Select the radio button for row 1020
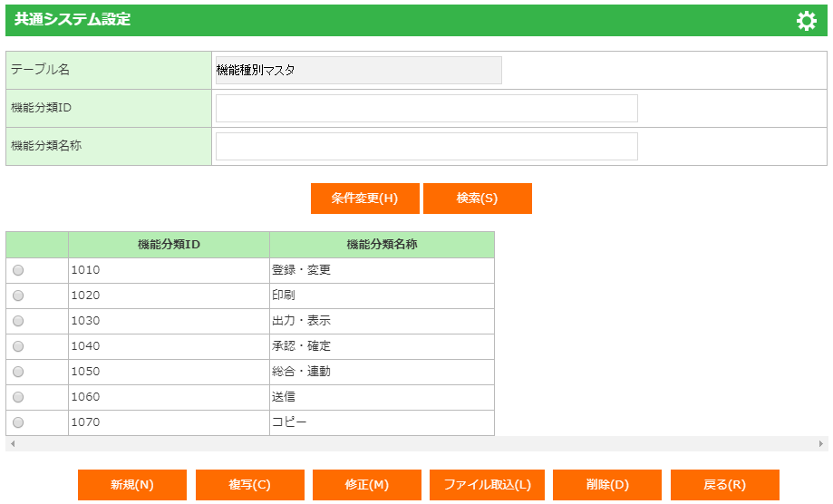Screen dimensions: 833x504 18,296
